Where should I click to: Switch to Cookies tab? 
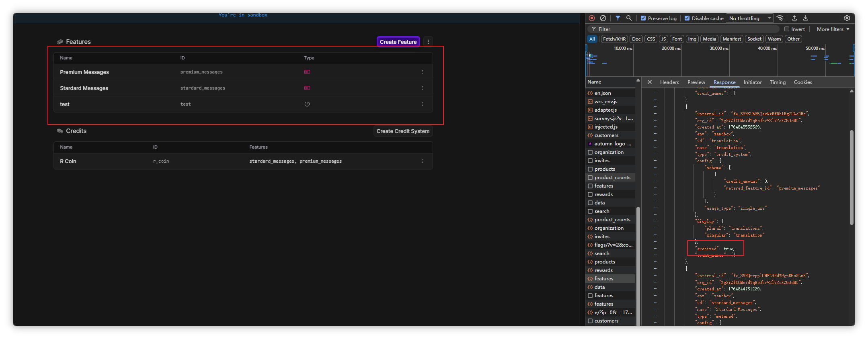[803, 82]
